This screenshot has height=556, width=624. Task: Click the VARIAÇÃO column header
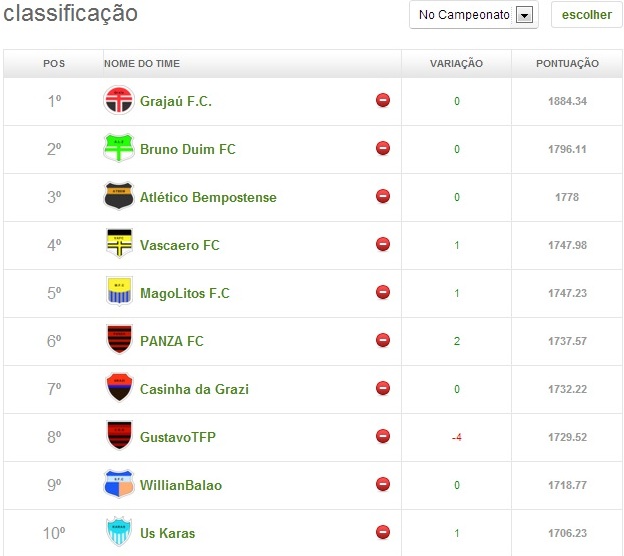pyautogui.click(x=456, y=64)
